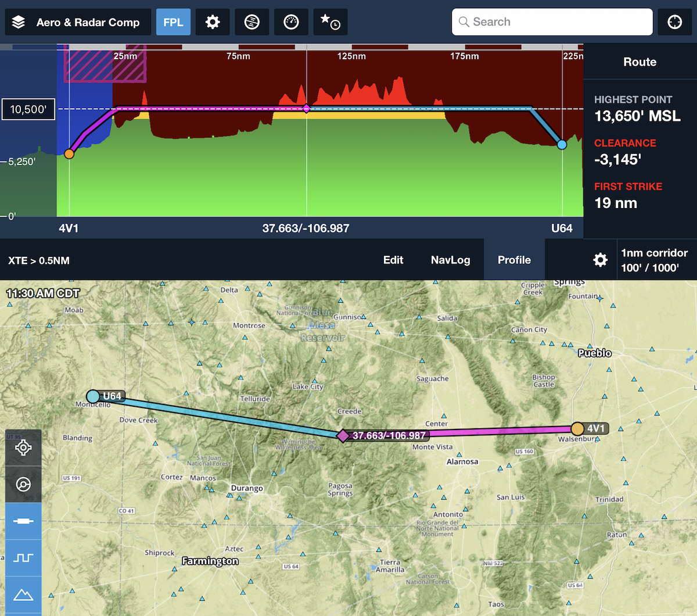Click the globe overlay icon in toolbar
The image size is (697, 616).
(252, 22)
